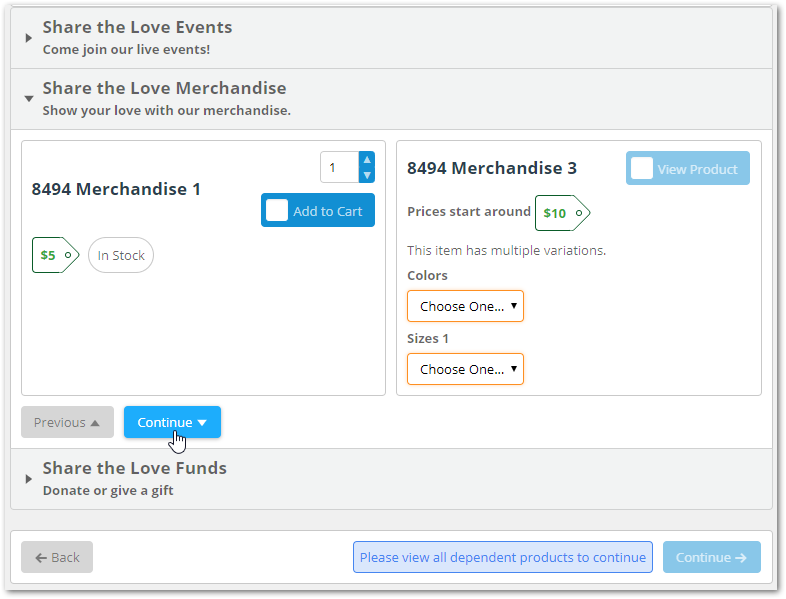Click the 'Come join our live events!' subtitle

[x=126, y=50]
